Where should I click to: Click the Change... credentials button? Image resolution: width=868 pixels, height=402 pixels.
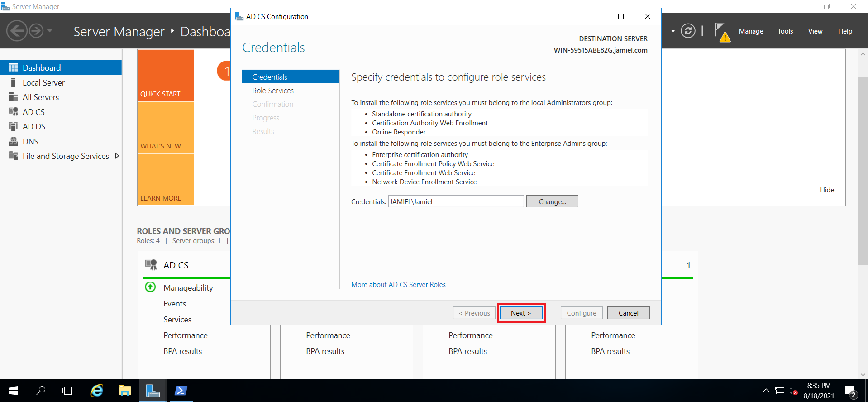(x=552, y=201)
